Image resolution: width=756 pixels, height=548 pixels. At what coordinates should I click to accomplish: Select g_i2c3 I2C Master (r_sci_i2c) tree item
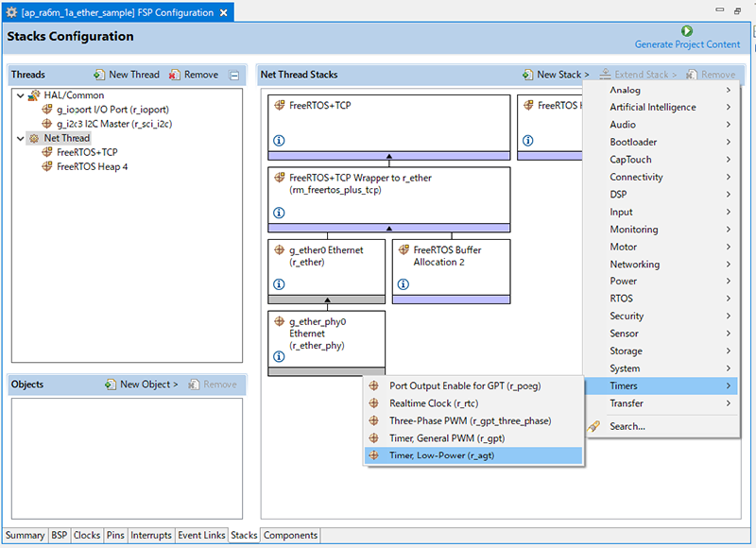(114, 124)
